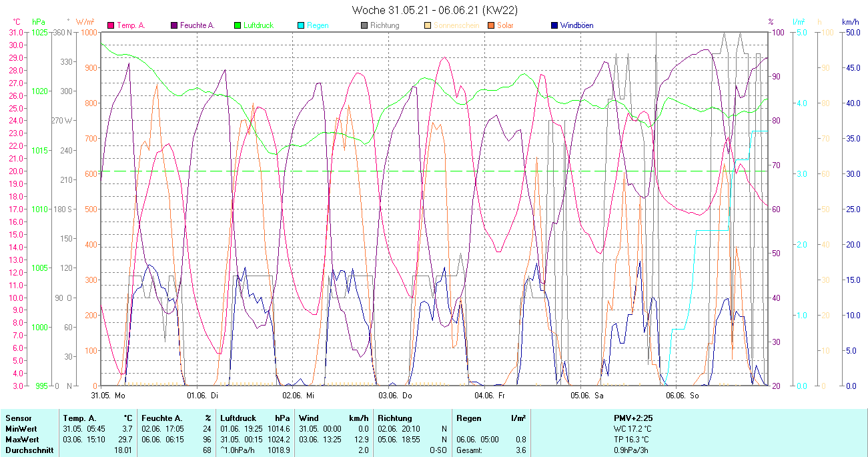
Task: Select the '06.06. So' date label
Action: click(x=682, y=396)
